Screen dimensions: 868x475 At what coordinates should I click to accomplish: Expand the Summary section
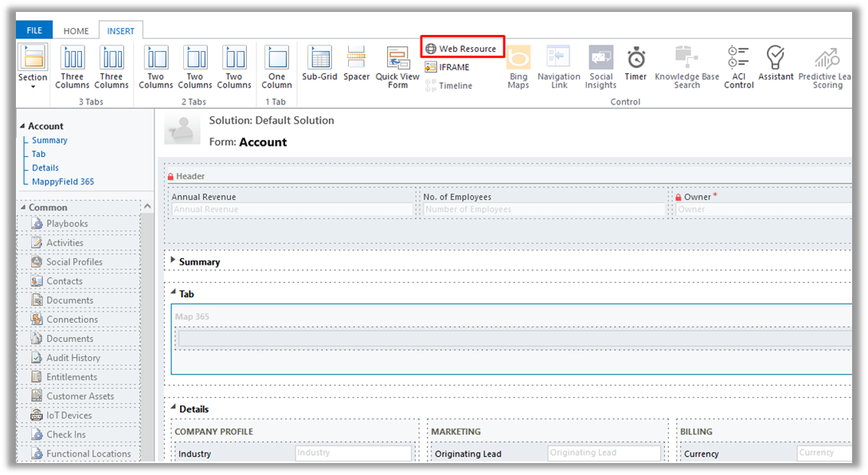[174, 260]
